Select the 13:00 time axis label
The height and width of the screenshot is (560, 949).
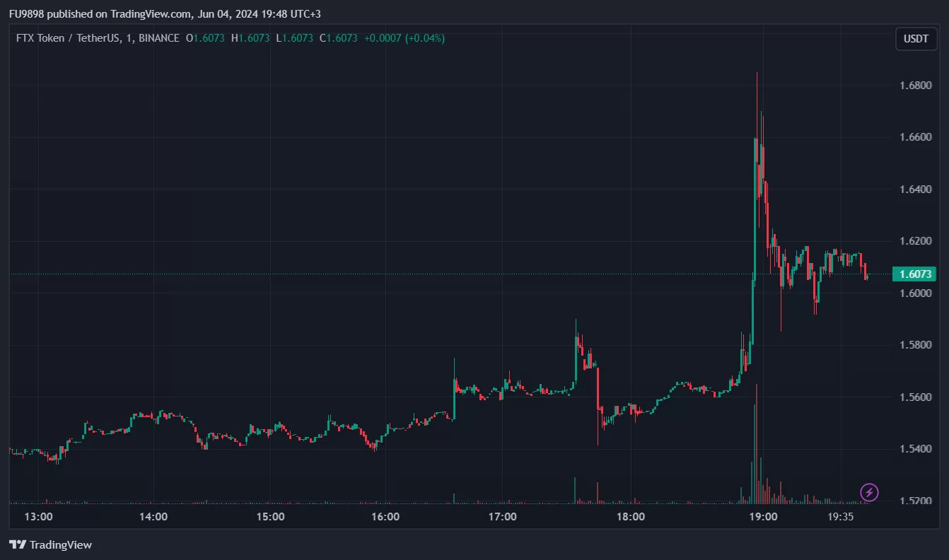click(38, 517)
